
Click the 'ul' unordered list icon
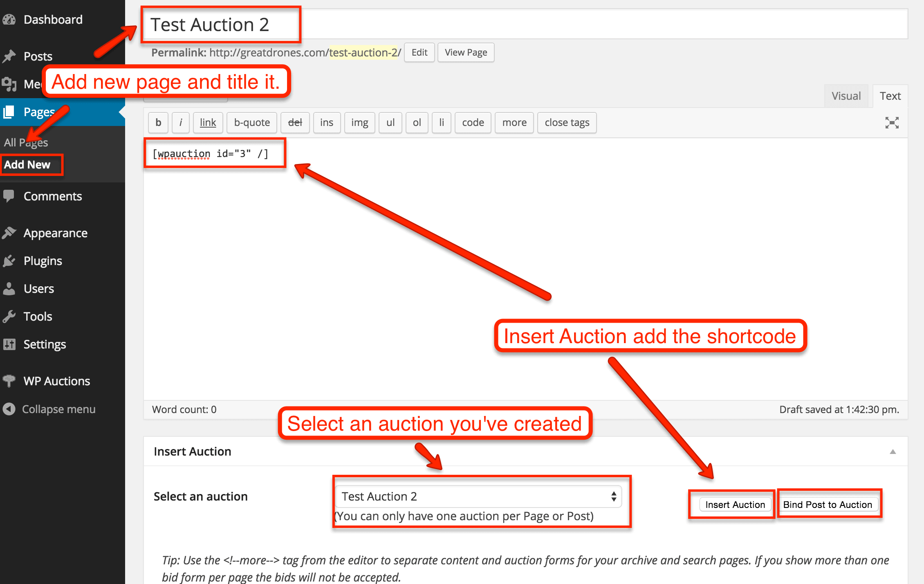(390, 122)
